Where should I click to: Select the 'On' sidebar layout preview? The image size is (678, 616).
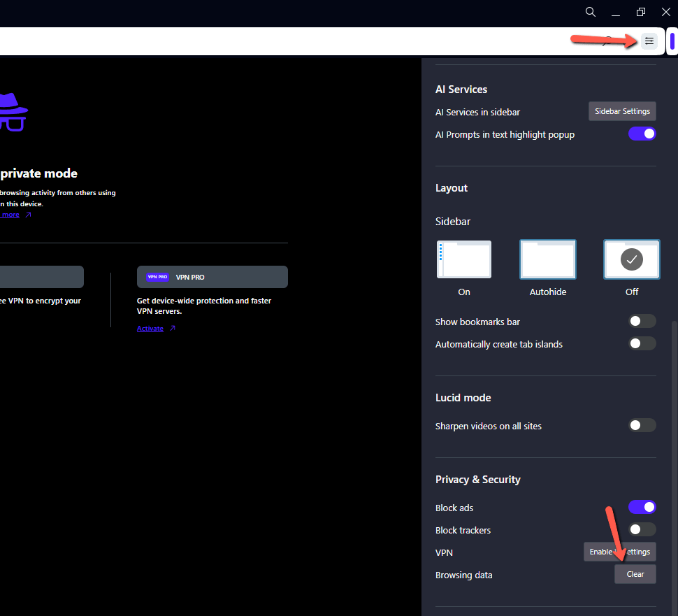[463, 259]
